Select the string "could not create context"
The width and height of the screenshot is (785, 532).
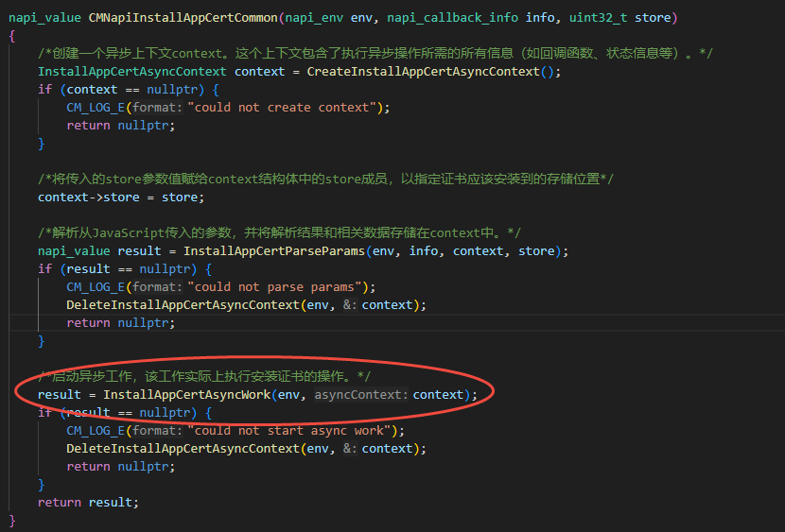[282, 108]
